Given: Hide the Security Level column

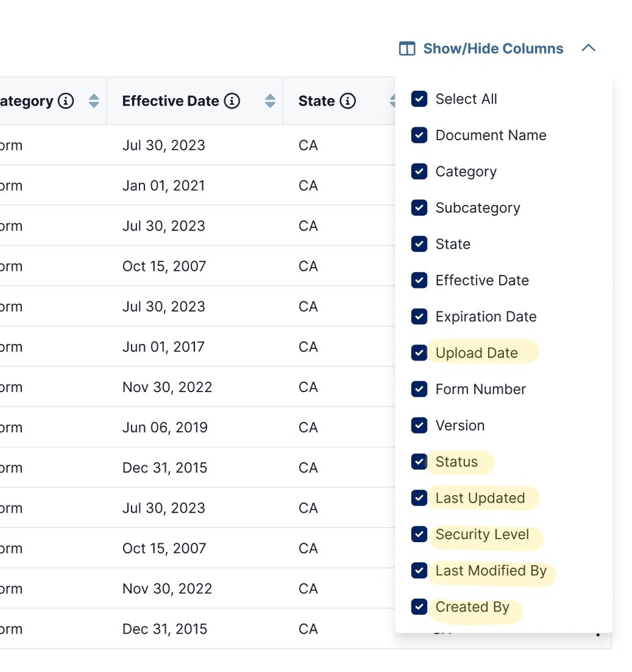Looking at the screenshot, I should pyautogui.click(x=419, y=535).
